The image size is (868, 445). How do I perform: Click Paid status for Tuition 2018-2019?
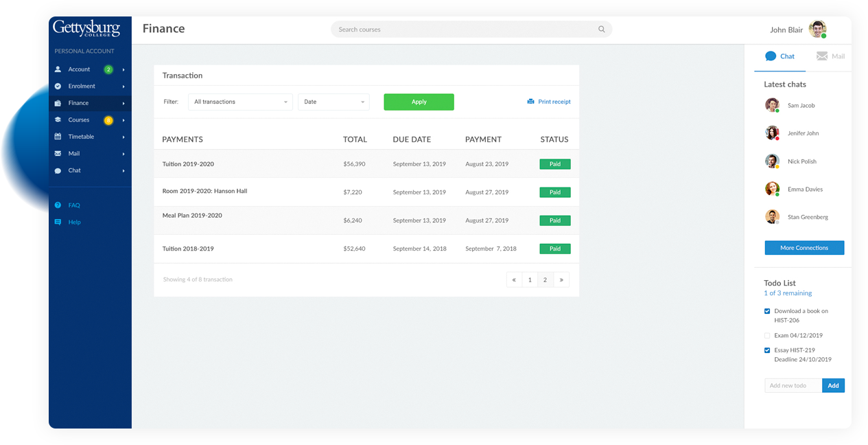pyautogui.click(x=555, y=249)
